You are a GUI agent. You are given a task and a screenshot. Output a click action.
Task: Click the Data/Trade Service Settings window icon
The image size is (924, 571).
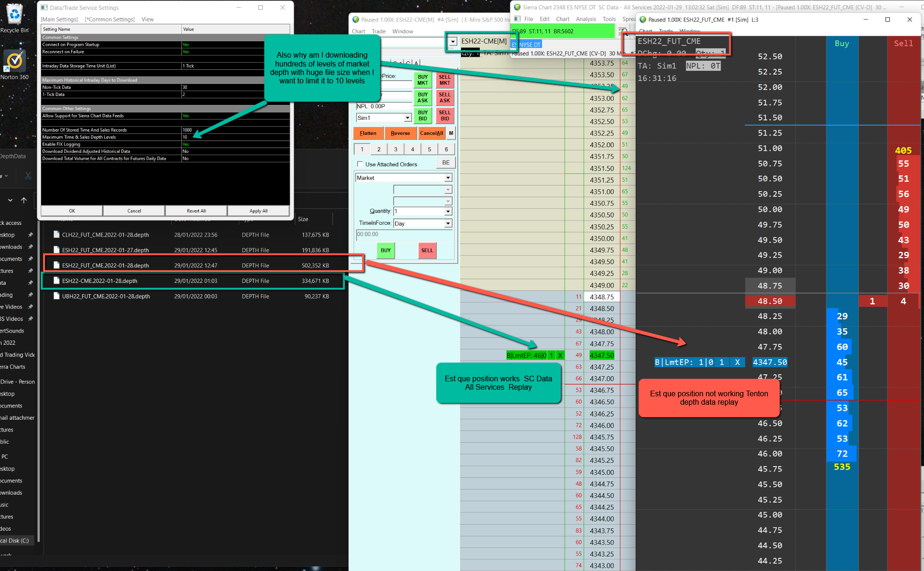point(44,7)
